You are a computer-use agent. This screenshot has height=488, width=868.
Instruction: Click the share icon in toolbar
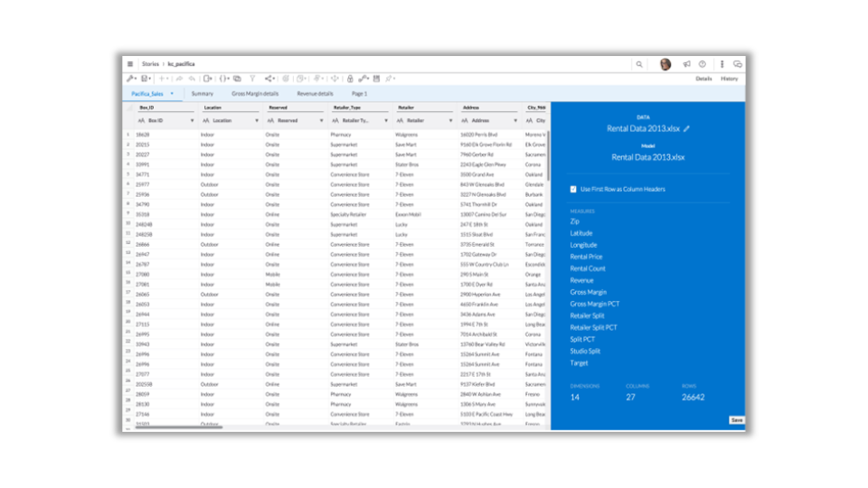pyautogui.click(x=269, y=79)
